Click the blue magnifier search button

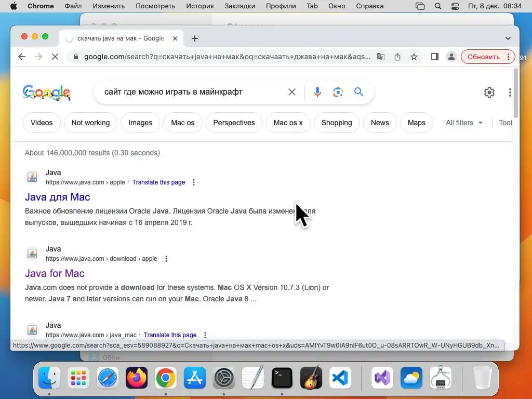[358, 91]
